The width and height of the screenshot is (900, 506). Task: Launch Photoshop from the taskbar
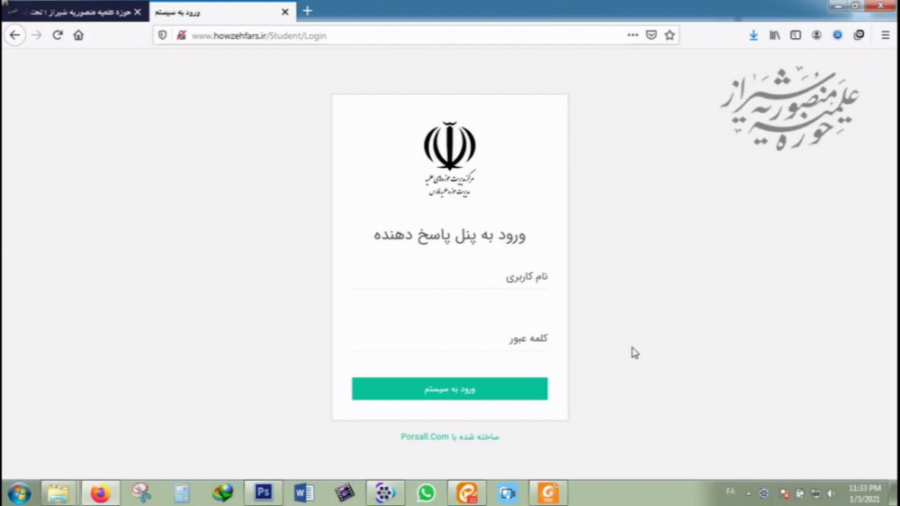263,493
